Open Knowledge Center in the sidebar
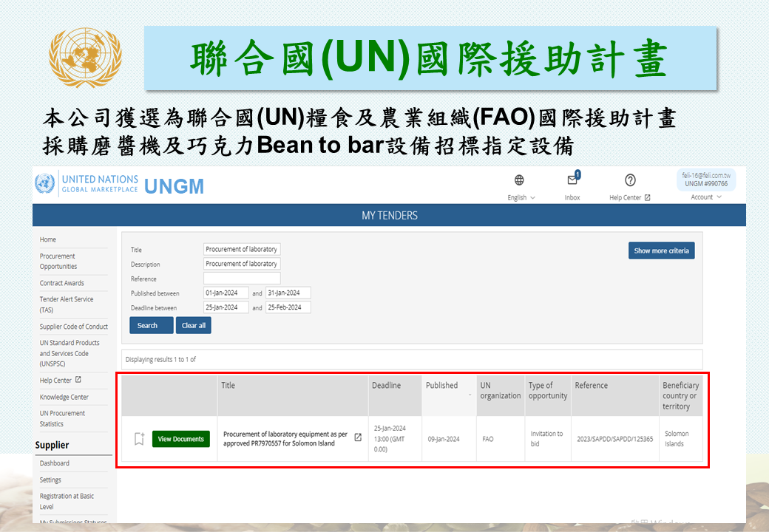769x532 pixels. 64,398
